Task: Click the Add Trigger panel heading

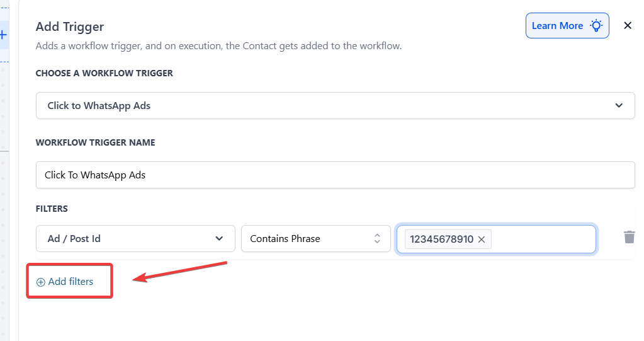Action: (70, 26)
